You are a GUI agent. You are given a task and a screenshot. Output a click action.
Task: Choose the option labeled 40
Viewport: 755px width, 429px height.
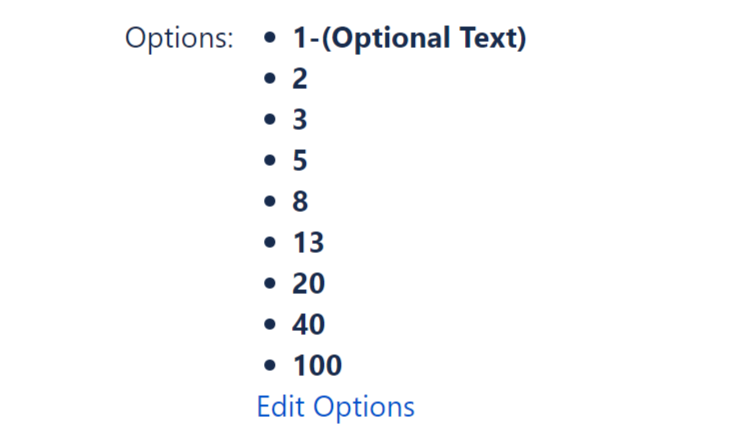click(308, 325)
